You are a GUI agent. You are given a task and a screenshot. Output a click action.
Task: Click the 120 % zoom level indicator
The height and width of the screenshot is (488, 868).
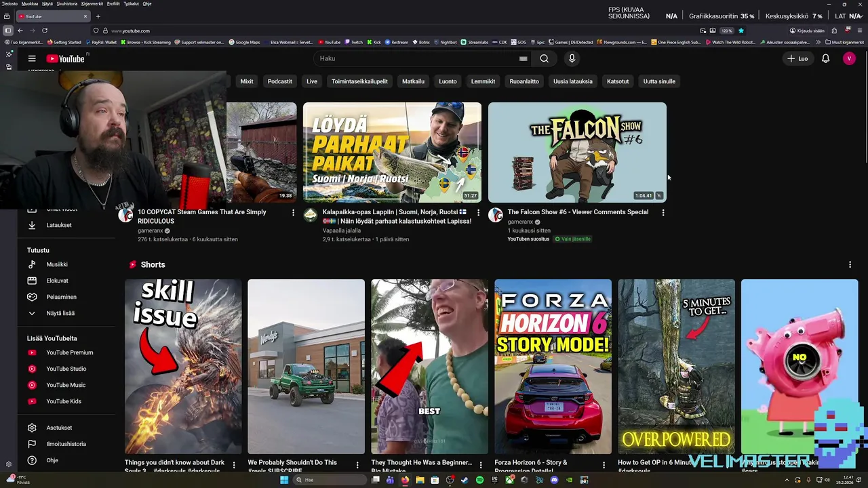pos(726,30)
